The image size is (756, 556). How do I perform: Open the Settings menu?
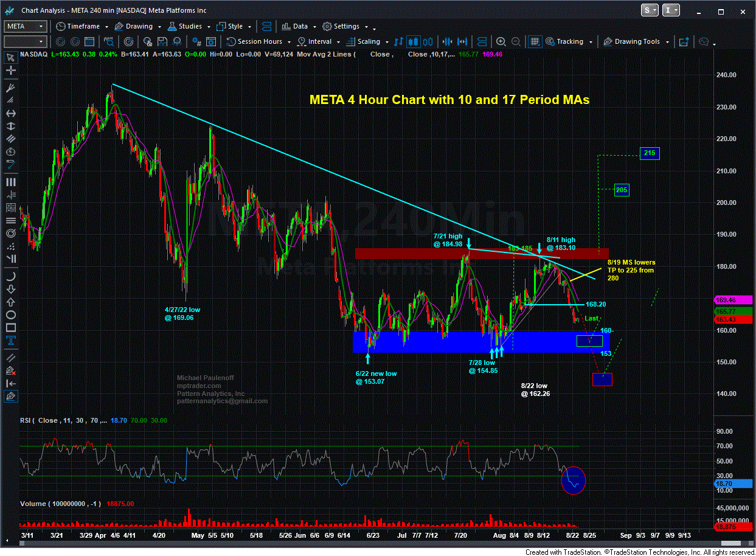tap(345, 26)
